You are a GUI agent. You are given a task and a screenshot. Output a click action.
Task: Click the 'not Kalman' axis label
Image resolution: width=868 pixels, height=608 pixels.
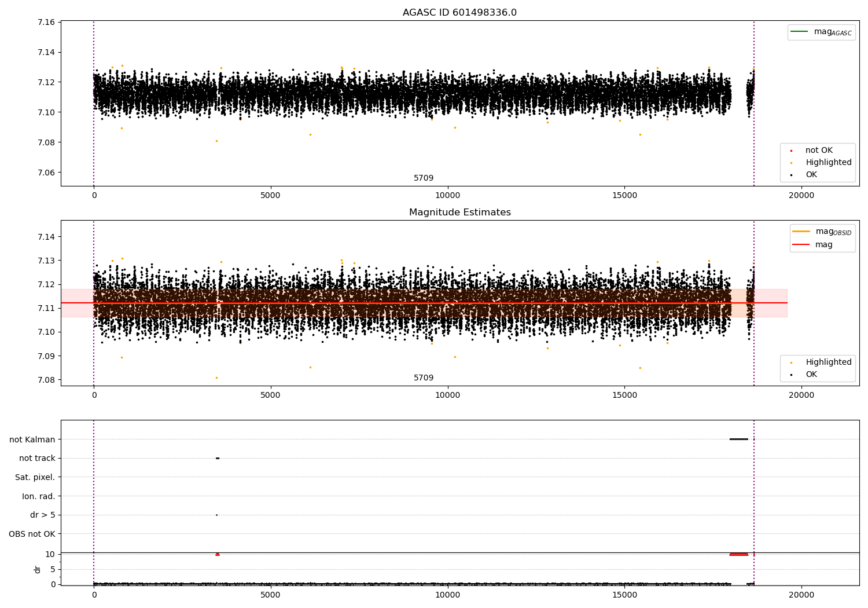click(32, 439)
